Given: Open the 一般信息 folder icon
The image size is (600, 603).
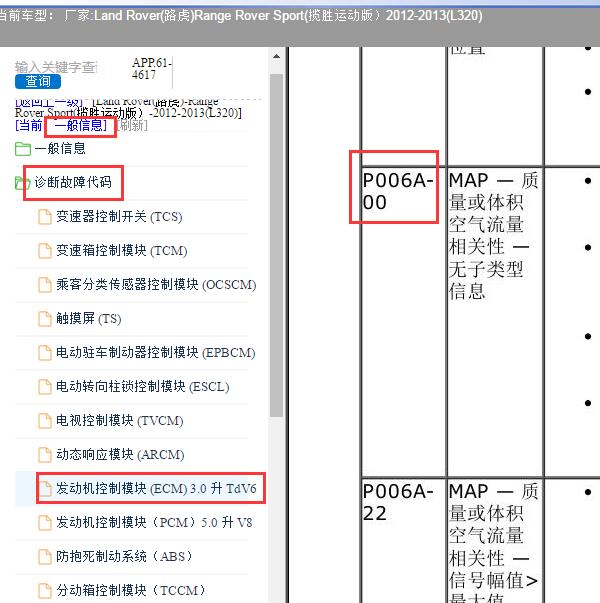Looking at the screenshot, I should pos(23,149).
